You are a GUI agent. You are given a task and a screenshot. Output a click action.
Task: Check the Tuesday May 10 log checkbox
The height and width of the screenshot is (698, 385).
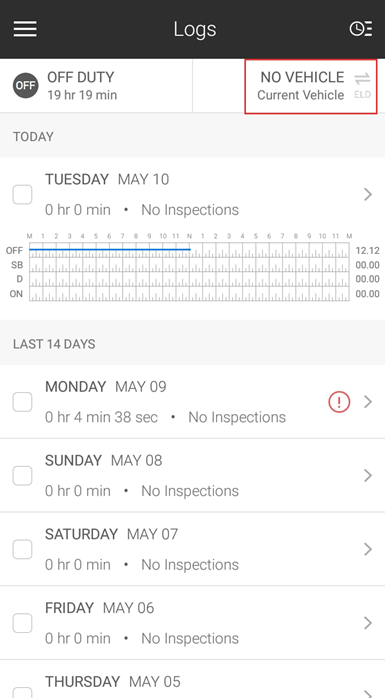22,195
